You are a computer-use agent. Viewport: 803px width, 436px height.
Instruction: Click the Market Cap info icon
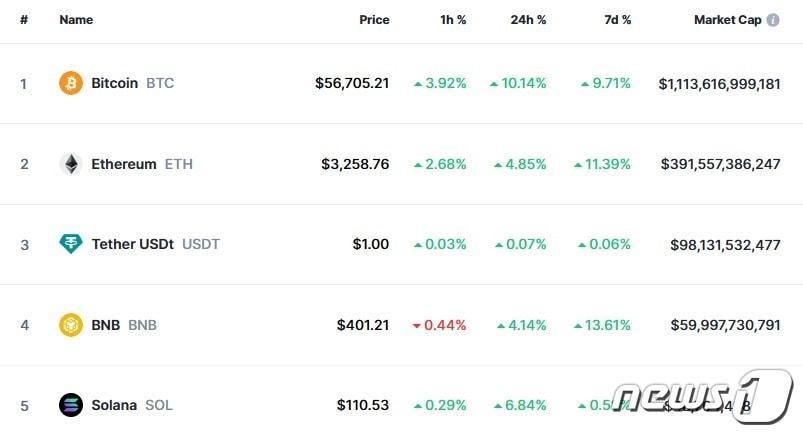click(x=773, y=20)
